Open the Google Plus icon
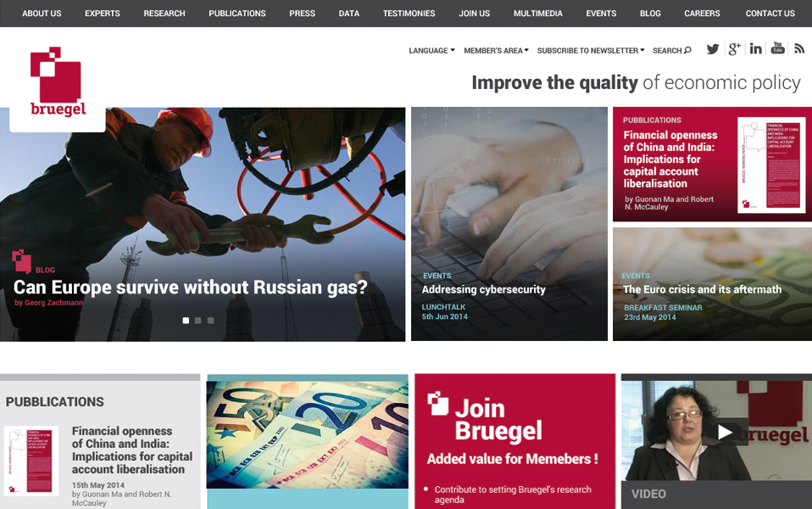 pos(734,49)
